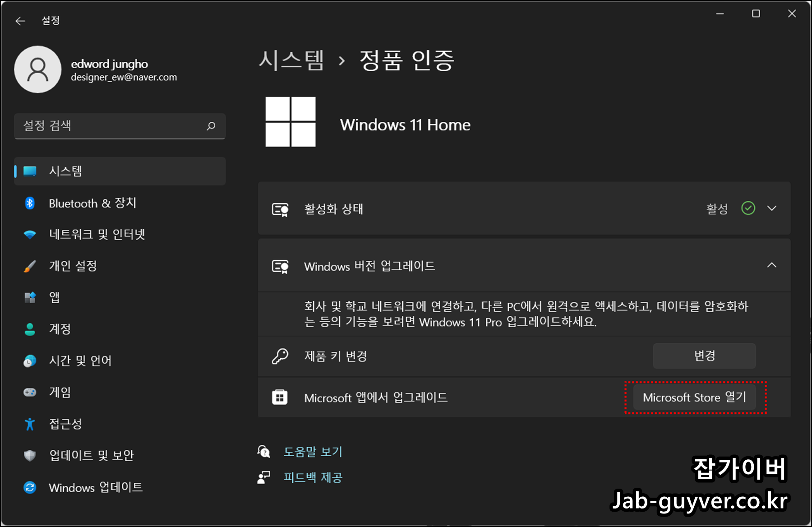Image resolution: width=812 pixels, height=527 pixels.
Task: Click the 도움말 보기 link
Action: [x=313, y=452]
